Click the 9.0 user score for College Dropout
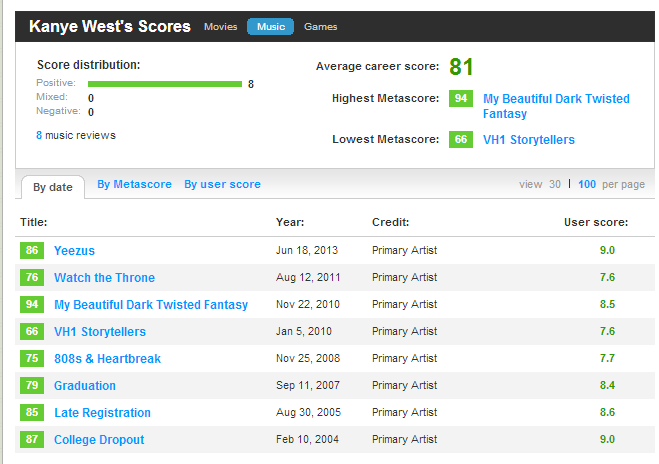 point(607,439)
